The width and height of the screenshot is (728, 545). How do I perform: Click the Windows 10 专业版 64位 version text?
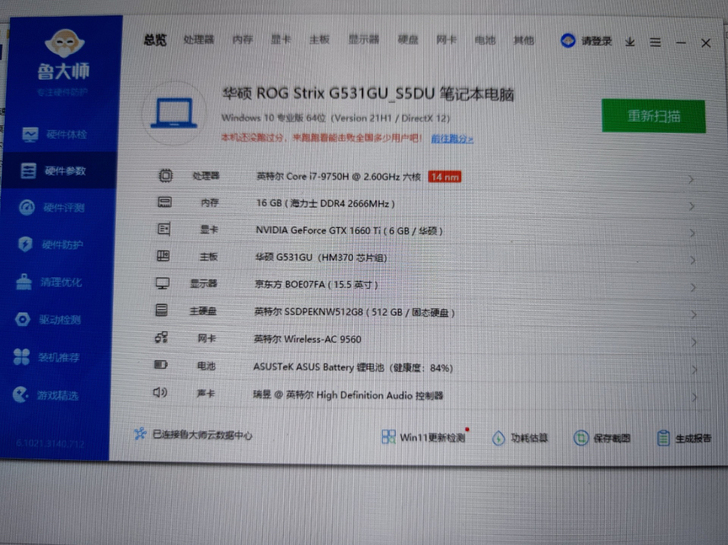(x=336, y=118)
